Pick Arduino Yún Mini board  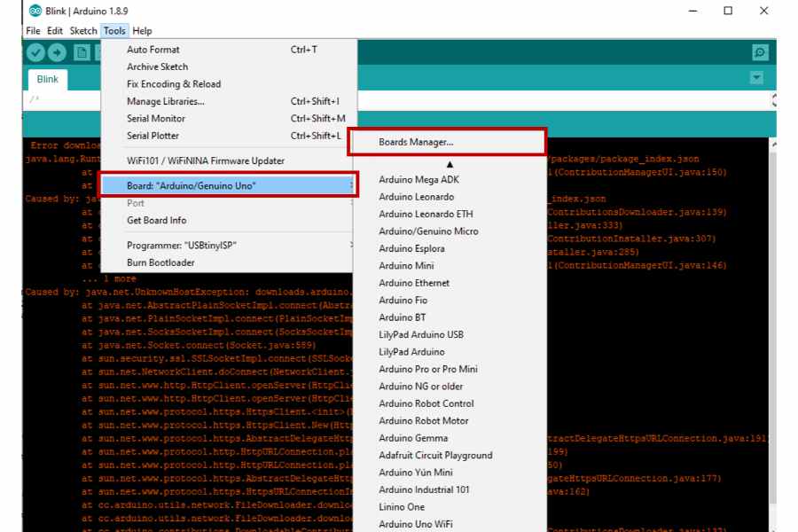450,473
